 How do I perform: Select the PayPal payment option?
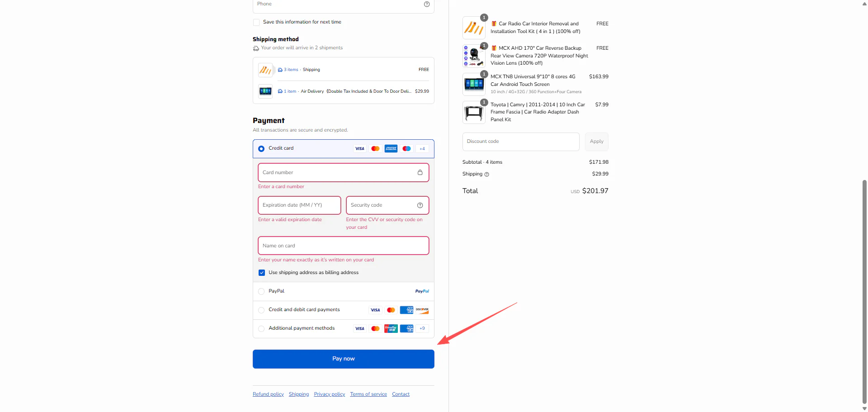click(x=261, y=291)
